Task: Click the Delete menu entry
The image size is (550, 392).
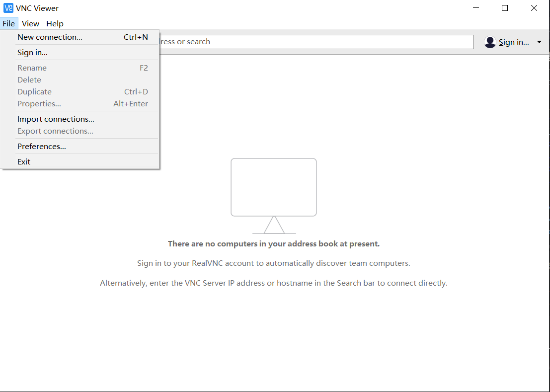Action: (x=29, y=80)
